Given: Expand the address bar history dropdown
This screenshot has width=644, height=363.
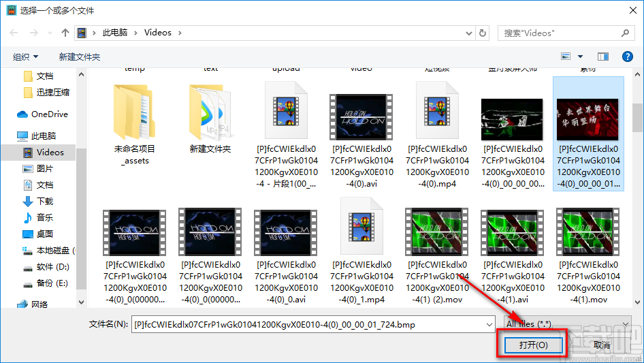Looking at the screenshot, I should pos(468,33).
